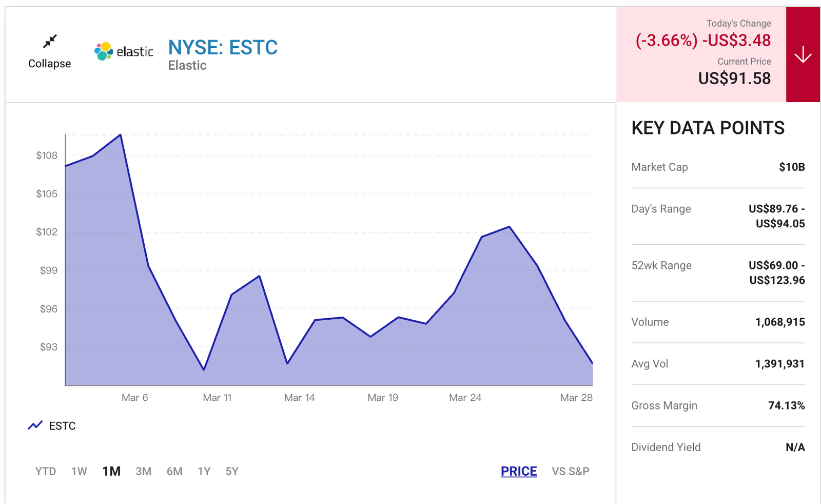Click the Mar 14 x-axis label
This screenshot has height=504, width=821.
pyautogui.click(x=299, y=398)
